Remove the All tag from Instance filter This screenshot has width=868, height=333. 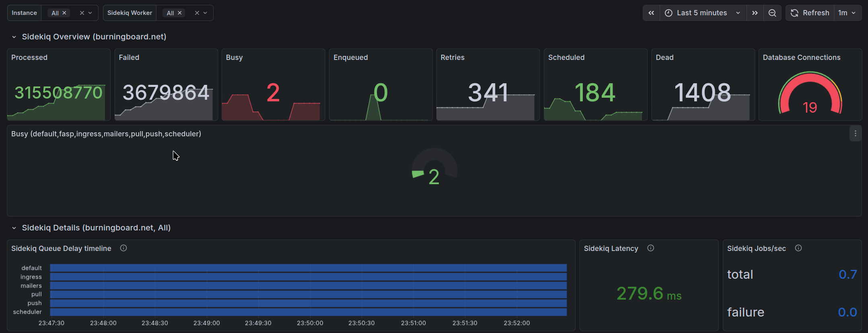(x=64, y=13)
